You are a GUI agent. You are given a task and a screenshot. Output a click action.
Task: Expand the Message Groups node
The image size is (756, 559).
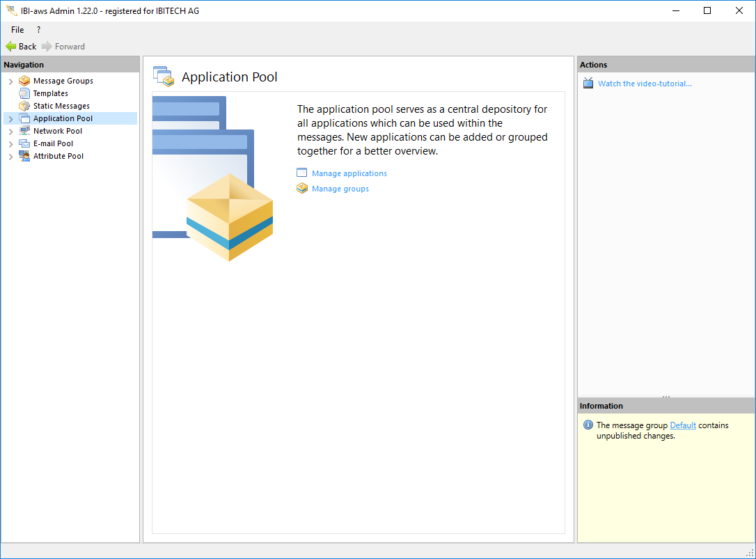tap(10, 81)
